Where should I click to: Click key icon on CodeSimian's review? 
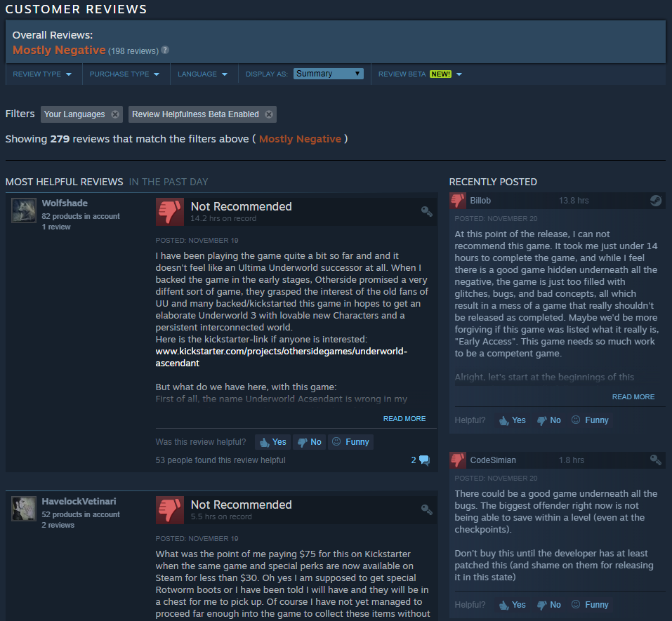coord(656,460)
